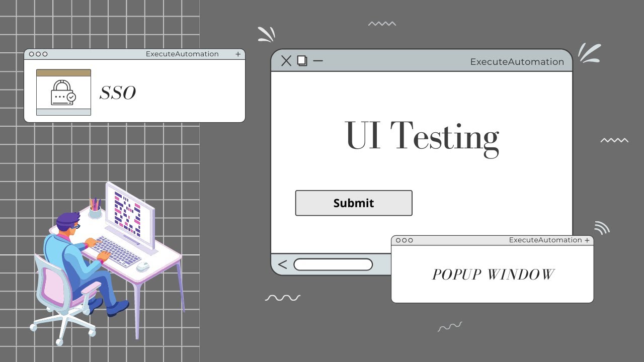This screenshot has height=362, width=644.
Task: Click the plus icon in SSO window title bar
Action: [238, 54]
